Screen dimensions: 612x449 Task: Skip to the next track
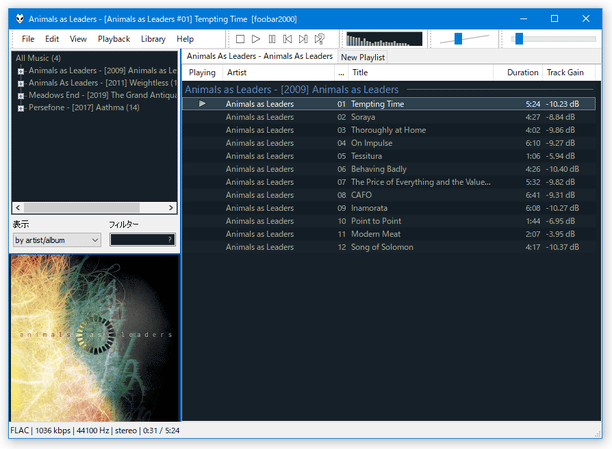pos(303,39)
